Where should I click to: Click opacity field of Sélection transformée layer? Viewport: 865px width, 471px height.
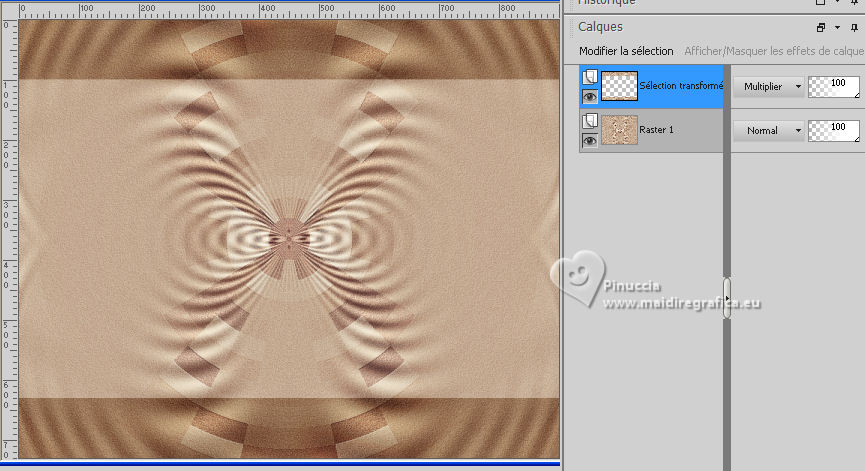click(x=834, y=87)
